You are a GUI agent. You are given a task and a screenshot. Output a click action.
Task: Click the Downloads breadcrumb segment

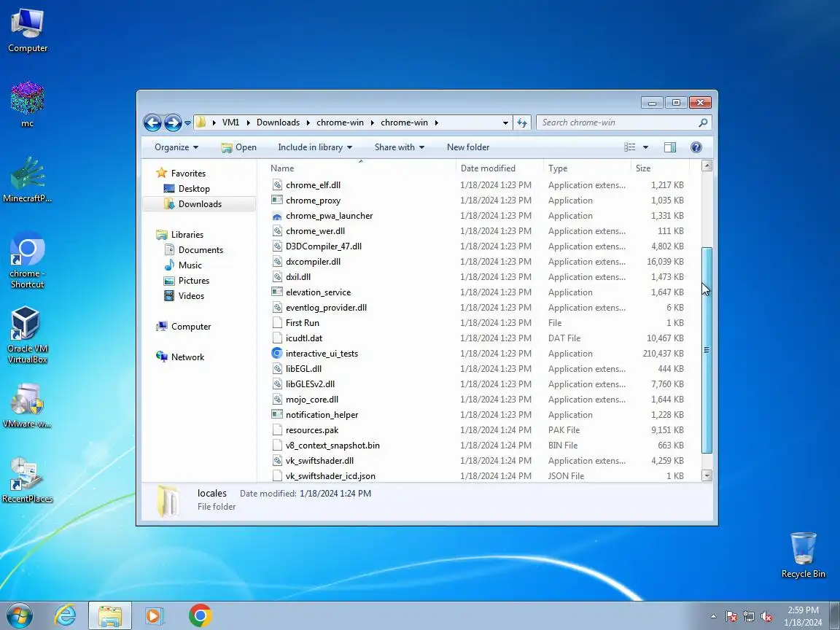tap(278, 122)
